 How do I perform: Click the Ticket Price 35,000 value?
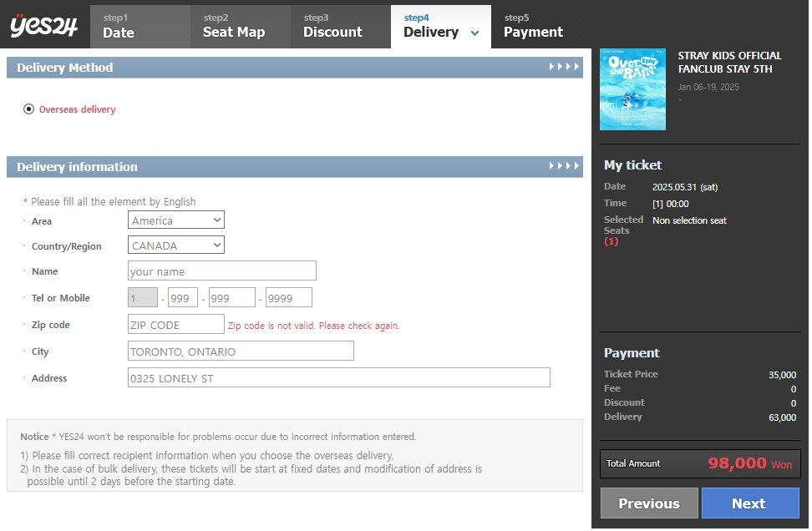point(783,375)
